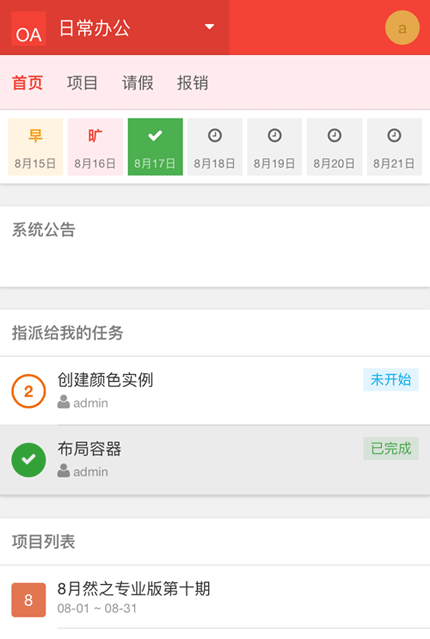Click the clock icon for 8月18日
This screenshot has height=639, width=430.
pos(215,135)
